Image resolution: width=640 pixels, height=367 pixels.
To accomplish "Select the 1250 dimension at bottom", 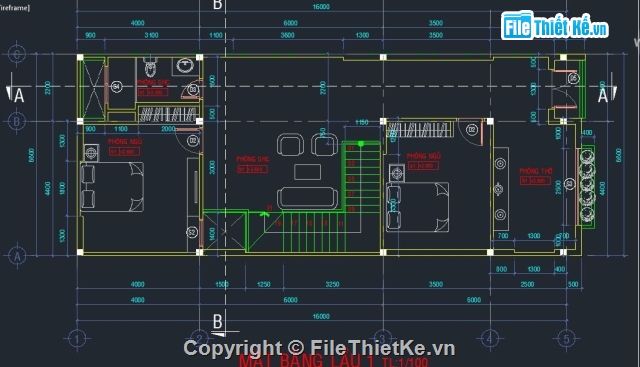I will click(x=264, y=284).
